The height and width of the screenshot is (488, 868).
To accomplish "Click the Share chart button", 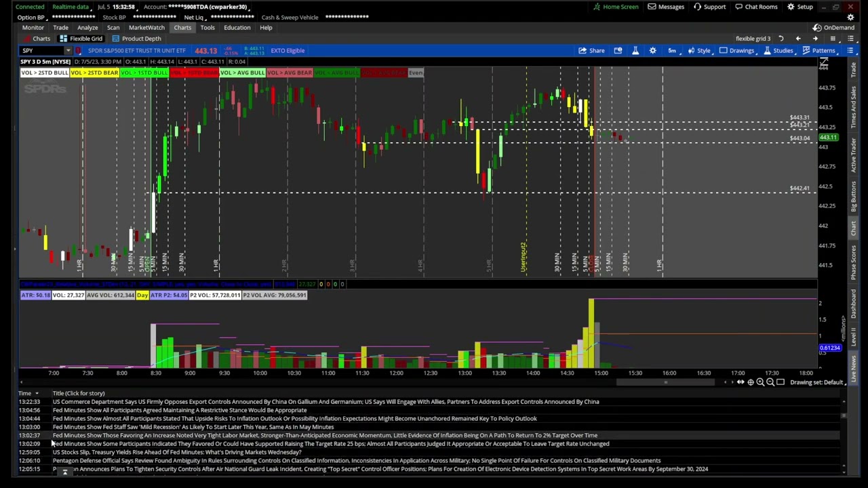I will click(591, 50).
